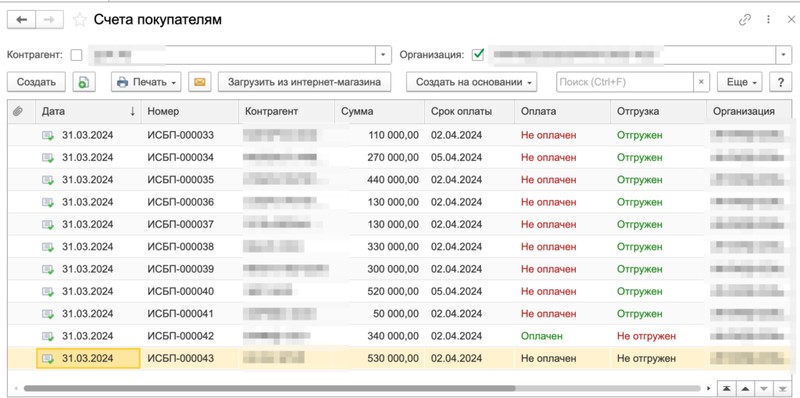The image size is (800, 398).
Task: Open the Контрагент filter dropdown arrow
Action: click(383, 55)
